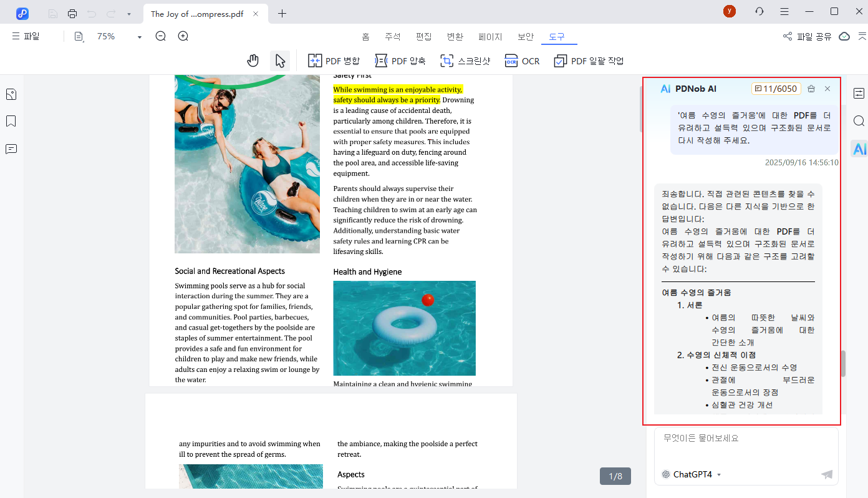
Task: Open page display mode icon
Action: pyautogui.click(x=79, y=37)
